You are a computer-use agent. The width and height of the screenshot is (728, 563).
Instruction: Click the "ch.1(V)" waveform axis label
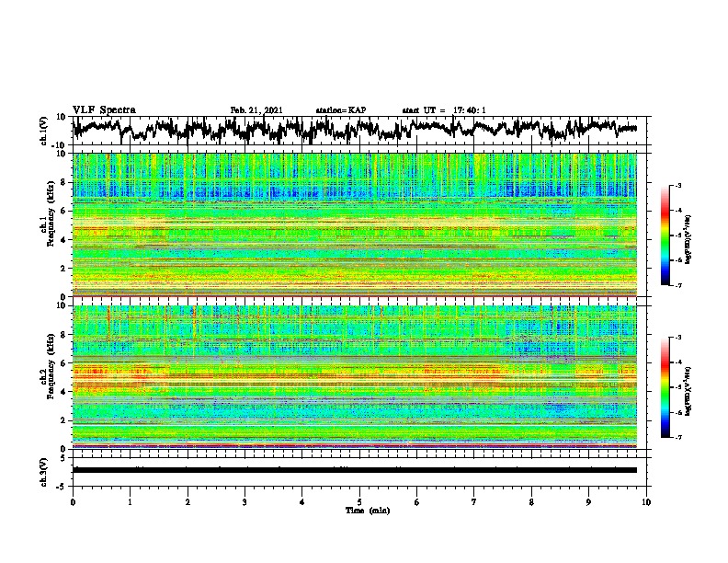coord(44,131)
